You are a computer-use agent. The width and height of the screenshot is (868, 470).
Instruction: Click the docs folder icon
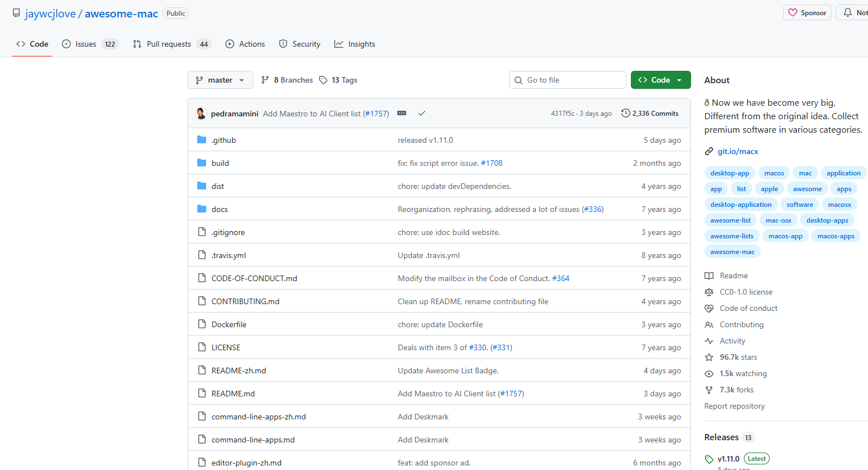(x=202, y=209)
